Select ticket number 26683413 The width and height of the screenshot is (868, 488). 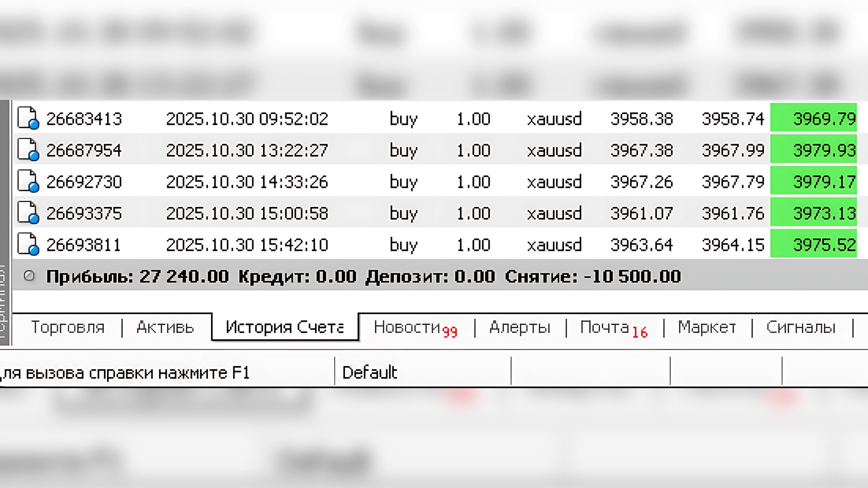(x=84, y=119)
